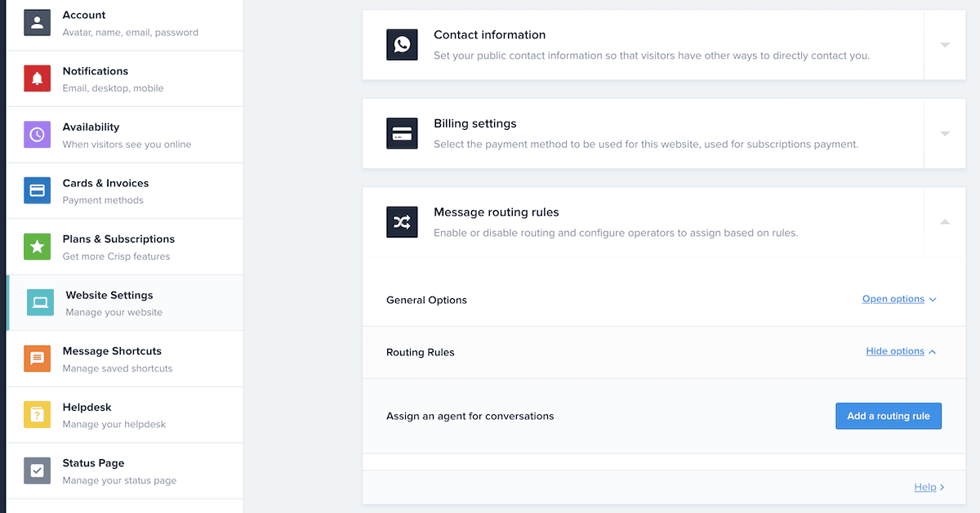Click the 'Select the payment method' description

click(646, 145)
